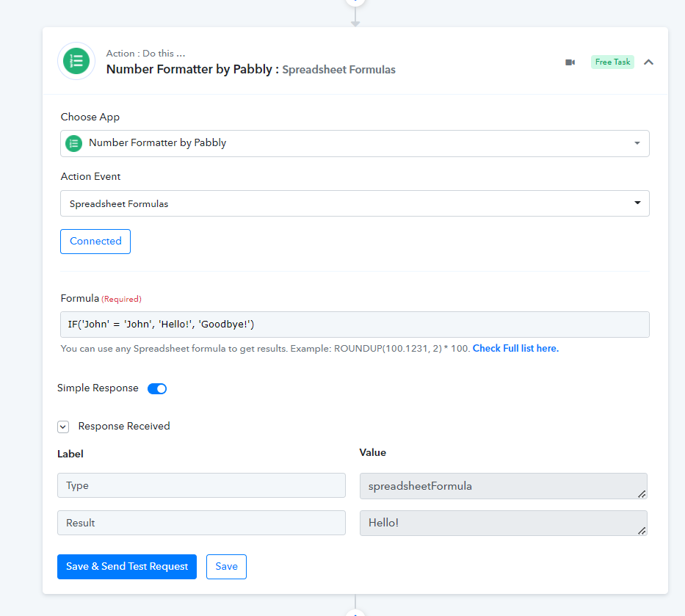
Task: Open the Check Full list here link
Action: pos(515,349)
